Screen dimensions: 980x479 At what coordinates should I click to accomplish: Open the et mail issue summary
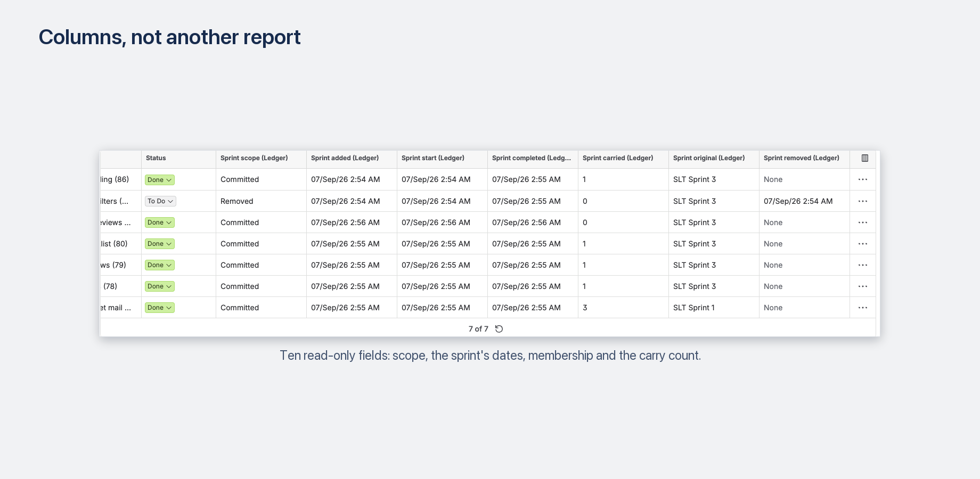(x=116, y=308)
